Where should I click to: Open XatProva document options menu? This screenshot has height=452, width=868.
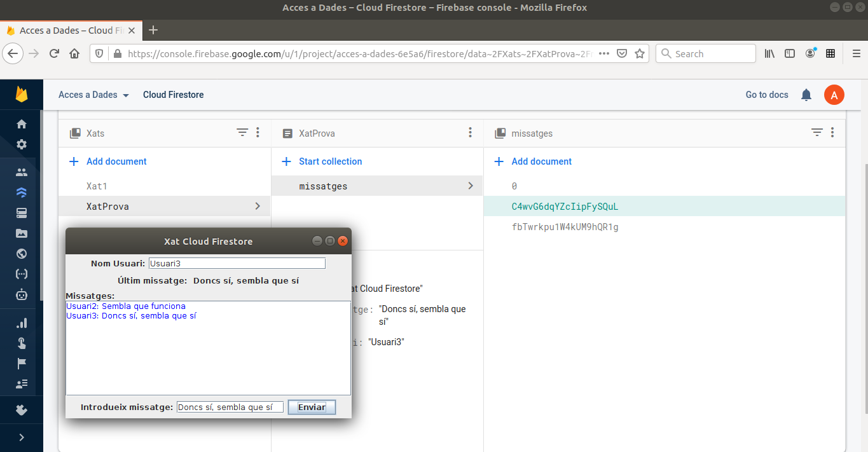pos(470,132)
